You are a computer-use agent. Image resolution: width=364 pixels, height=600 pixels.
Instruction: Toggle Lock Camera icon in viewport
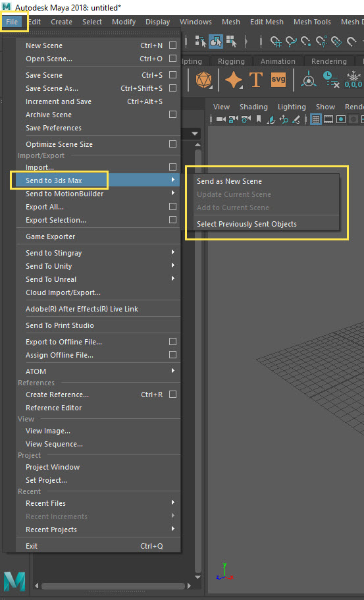click(x=233, y=119)
